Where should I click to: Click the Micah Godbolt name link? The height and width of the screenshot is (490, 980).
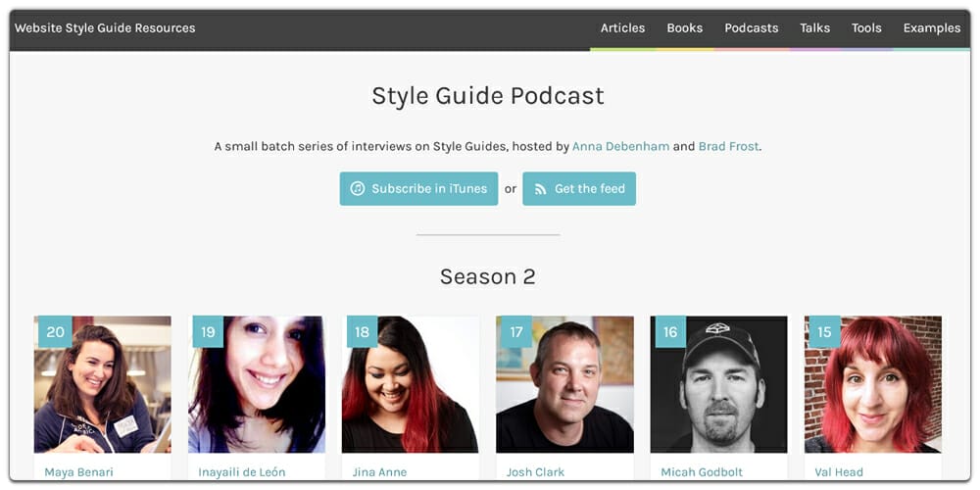point(700,472)
